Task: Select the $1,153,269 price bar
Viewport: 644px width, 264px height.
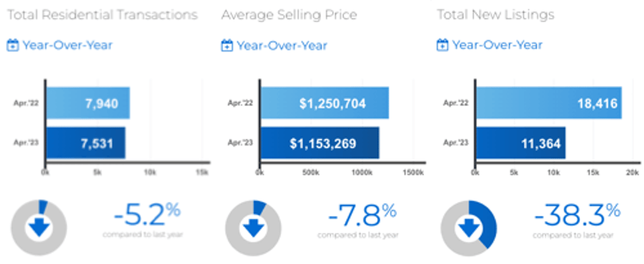Action: [320, 143]
